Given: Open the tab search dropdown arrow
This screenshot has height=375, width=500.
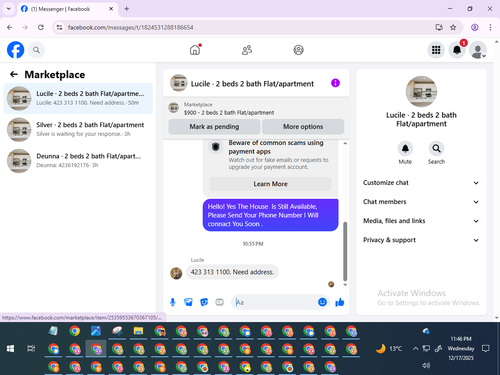Looking at the screenshot, I should coord(9,9).
